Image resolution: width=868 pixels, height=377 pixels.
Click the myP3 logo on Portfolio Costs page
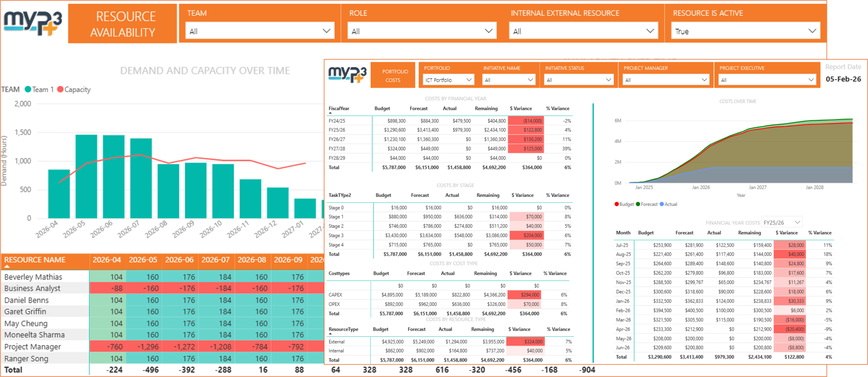[x=347, y=75]
